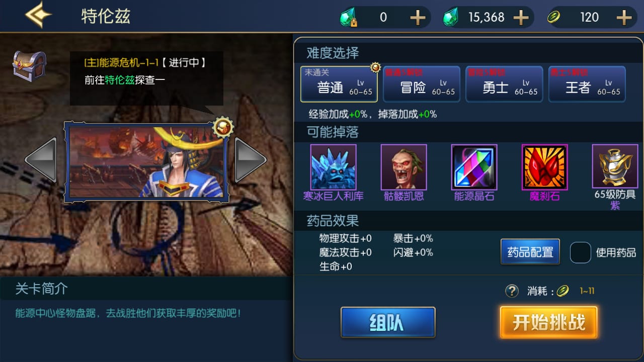Tap the 寒冰巨人利库 drop icon
Screen dimensions: 644x362
pos(333,167)
